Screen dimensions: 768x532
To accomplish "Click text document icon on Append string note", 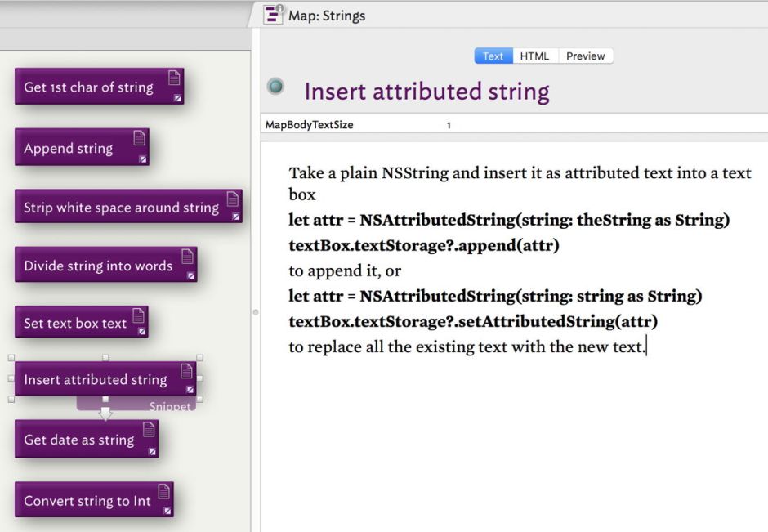I will tap(139, 138).
